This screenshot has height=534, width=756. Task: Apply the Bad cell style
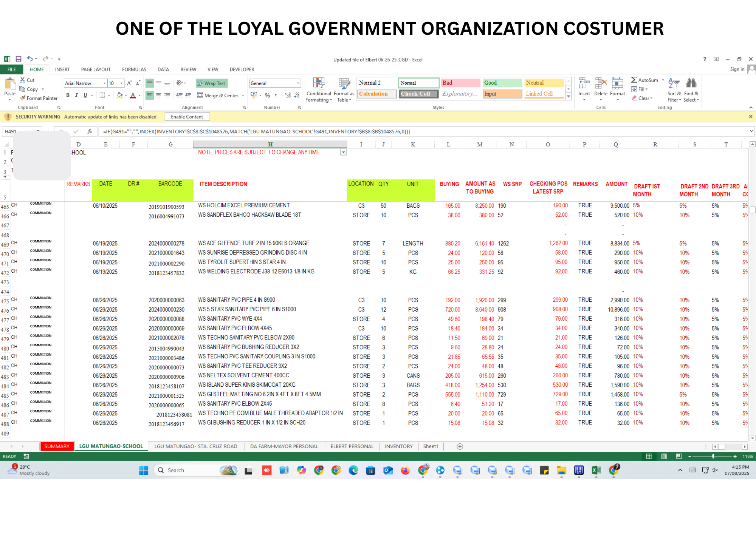[460, 83]
